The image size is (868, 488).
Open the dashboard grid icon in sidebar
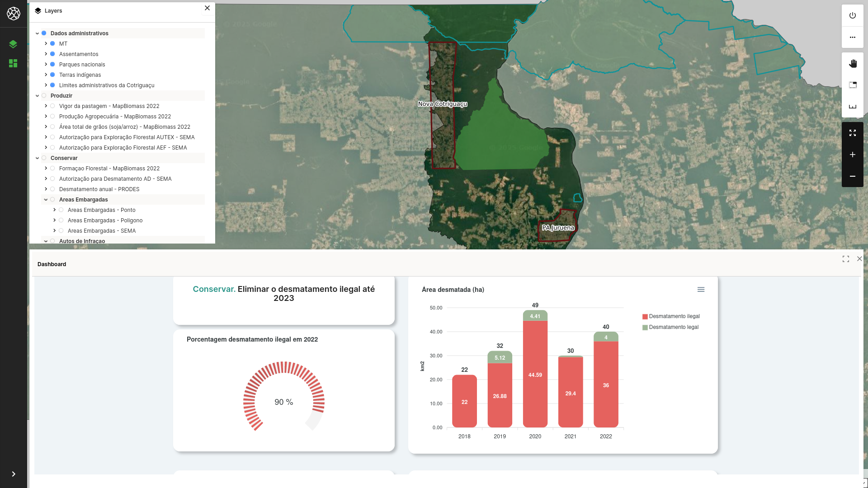click(x=13, y=63)
